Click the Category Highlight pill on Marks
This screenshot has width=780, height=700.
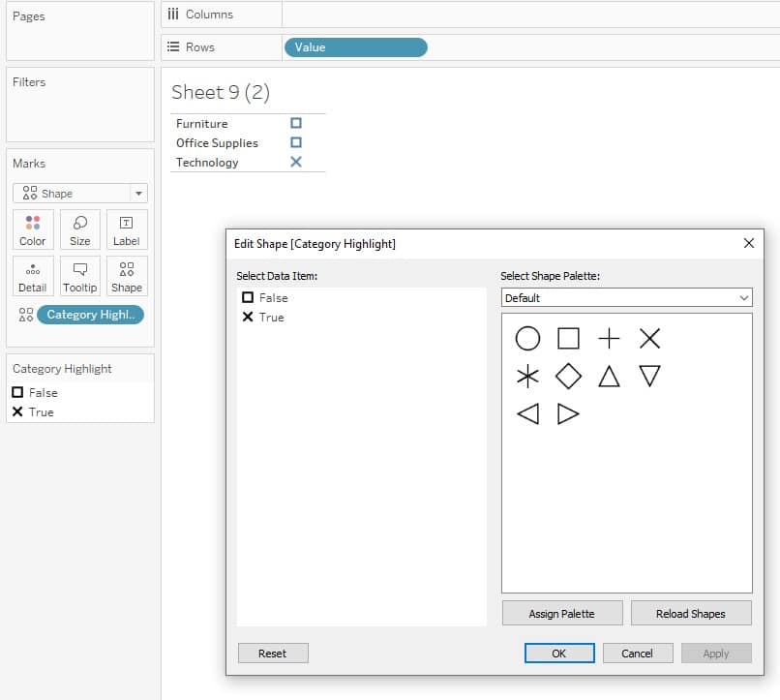91,315
